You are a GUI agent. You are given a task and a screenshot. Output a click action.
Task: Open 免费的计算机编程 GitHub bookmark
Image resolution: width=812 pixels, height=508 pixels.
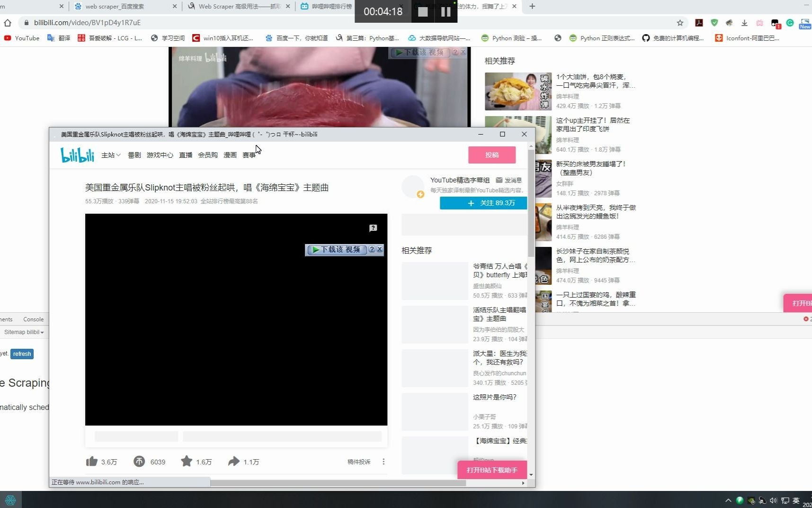click(673, 38)
